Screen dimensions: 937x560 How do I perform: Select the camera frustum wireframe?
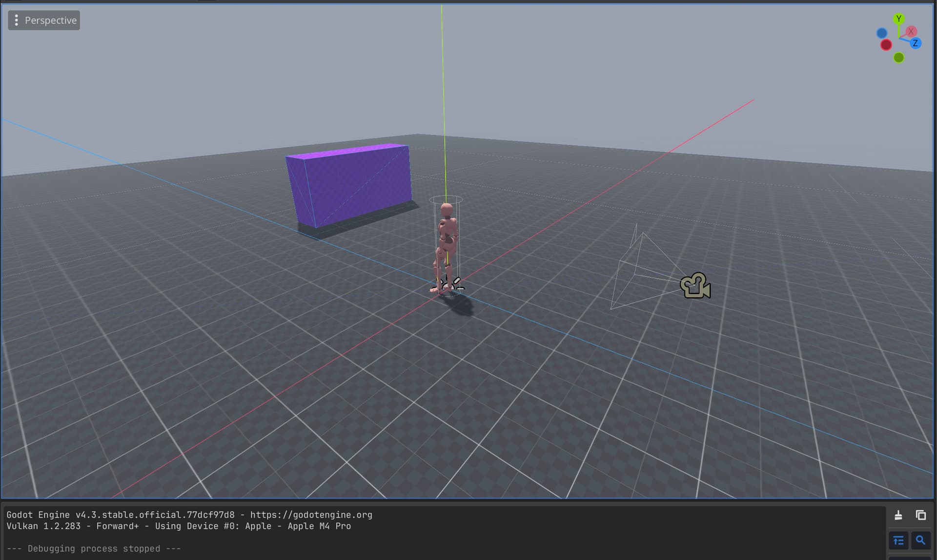[644, 267]
